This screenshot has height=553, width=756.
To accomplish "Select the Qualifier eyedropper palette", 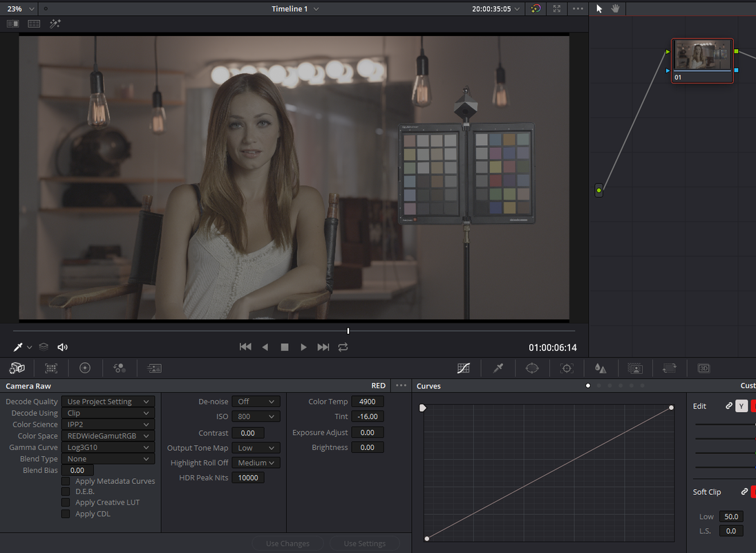I will pyautogui.click(x=498, y=368).
